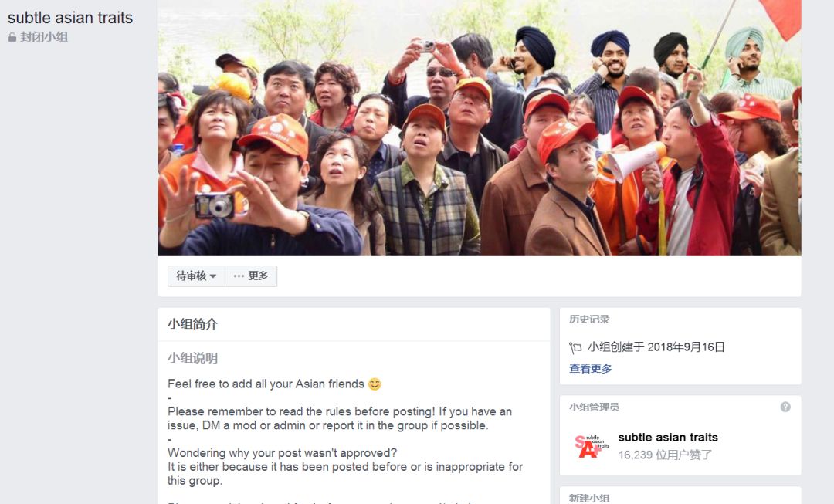Click the subtle asian traits group title
Viewport: 834px width, 504px height.
pyautogui.click(x=70, y=18)
